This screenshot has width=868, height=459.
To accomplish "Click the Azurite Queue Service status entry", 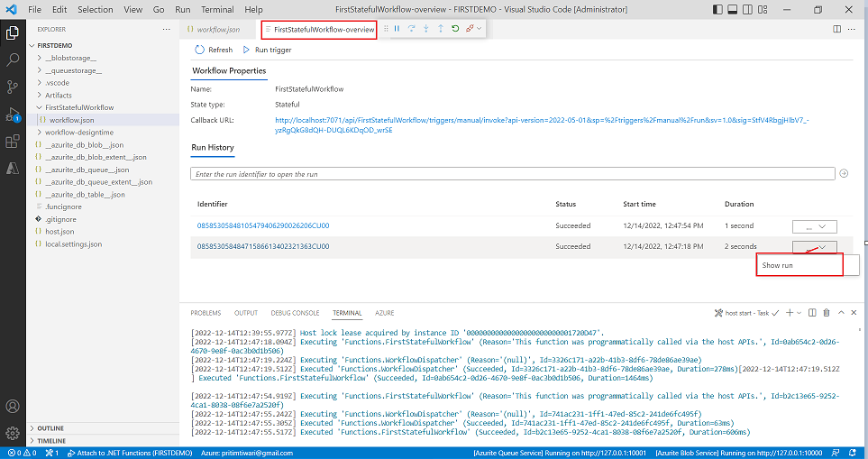I will pos(560,453).
